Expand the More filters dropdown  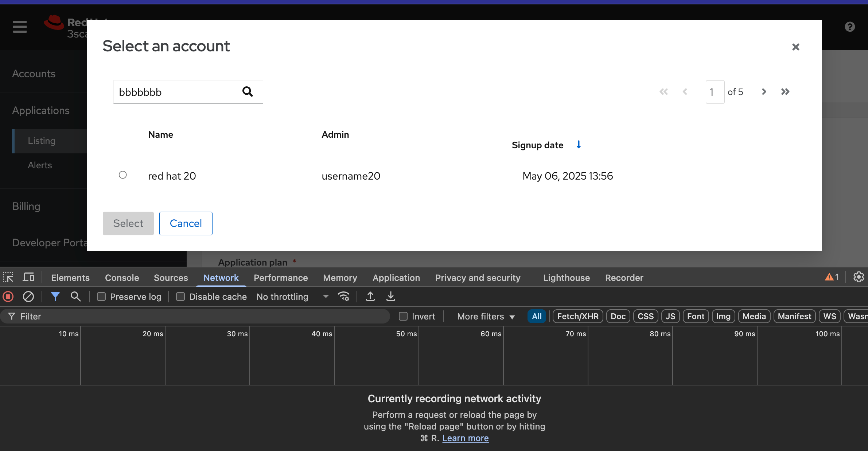coord(486,316)
